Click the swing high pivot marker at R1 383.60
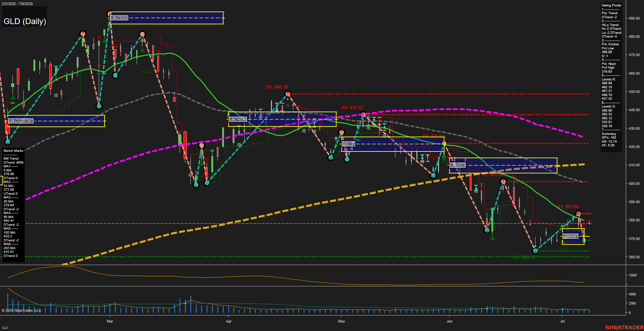The image size is (644, 331). tap(578, 214)
